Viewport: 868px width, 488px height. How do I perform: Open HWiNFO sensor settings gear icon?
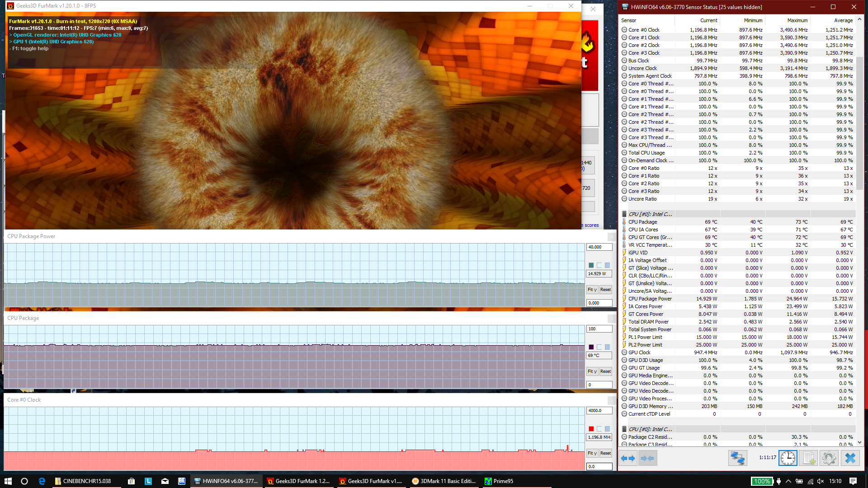[x=829, y=458]
